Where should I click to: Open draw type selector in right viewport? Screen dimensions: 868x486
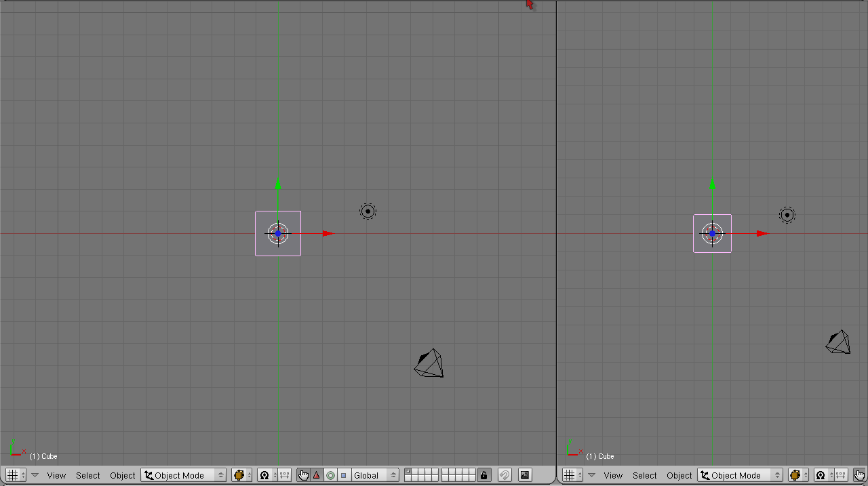pos(798,475)
